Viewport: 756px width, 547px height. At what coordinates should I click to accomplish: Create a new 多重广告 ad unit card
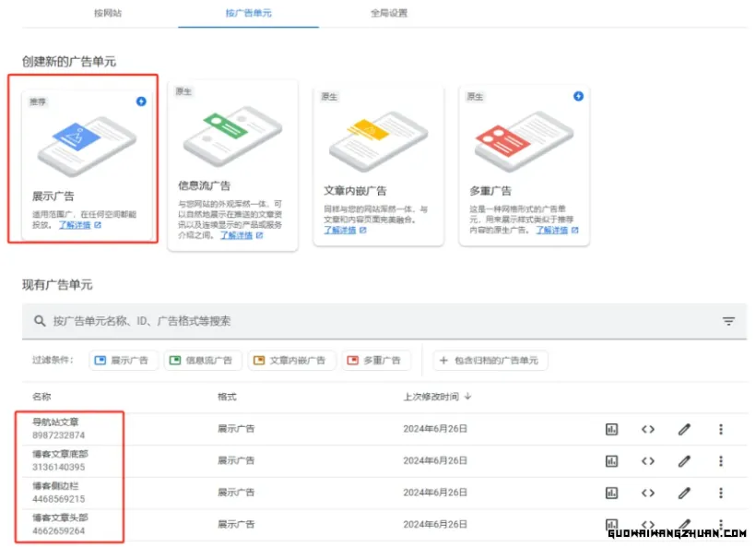pyautogui.click(x=524, y=166)
